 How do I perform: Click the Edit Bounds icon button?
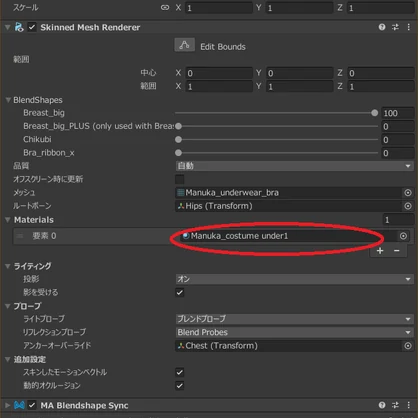185,45
